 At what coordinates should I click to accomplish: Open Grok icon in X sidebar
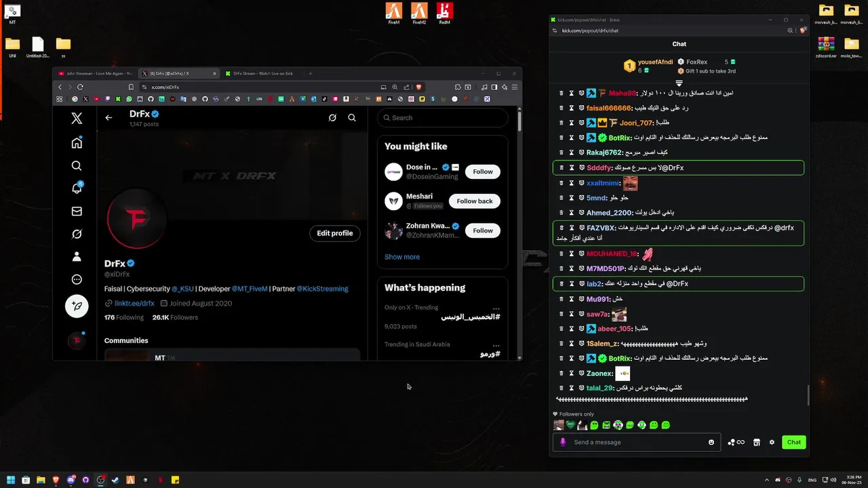tap(77, 234)
